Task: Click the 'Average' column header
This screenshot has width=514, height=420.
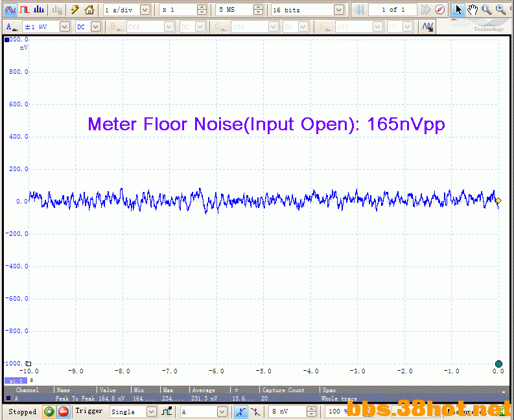Action: 204,390
